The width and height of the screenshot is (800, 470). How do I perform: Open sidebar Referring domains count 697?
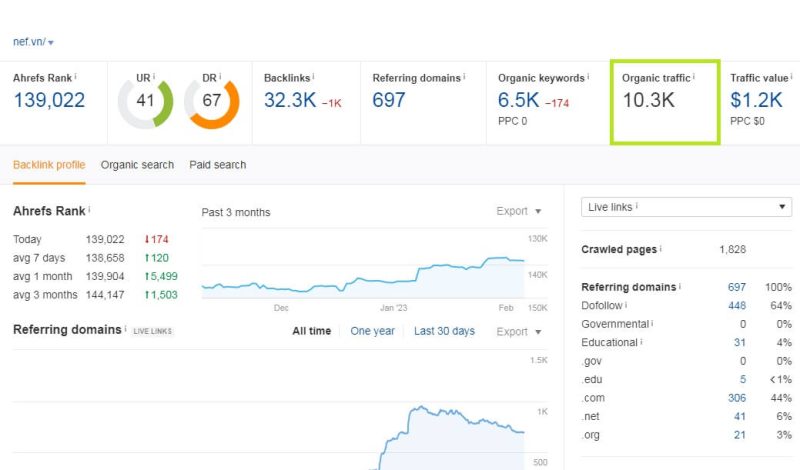point(737,287)
